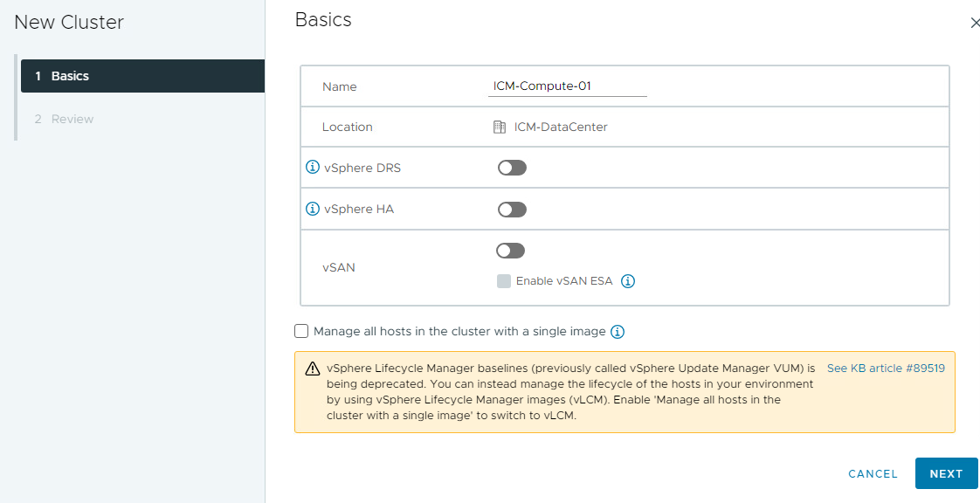This screenshot has width=980, height=503.
Task: Toggle the vSphere DRS switch
Action: [512, 168]
